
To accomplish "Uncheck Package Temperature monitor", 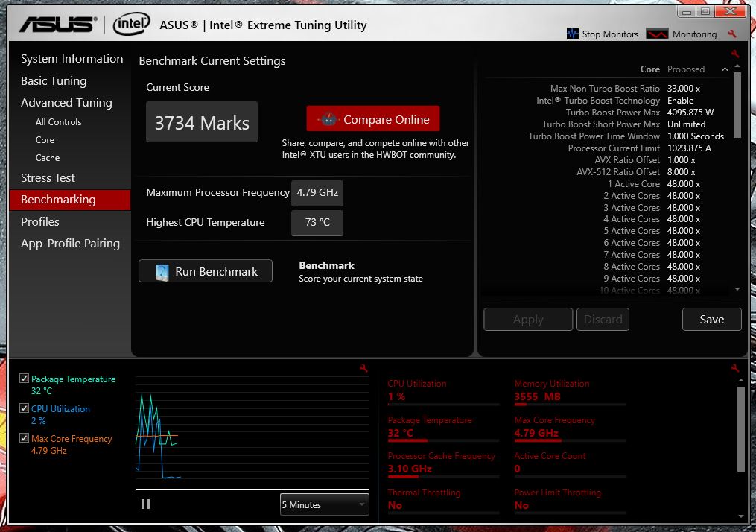I will coord(24,379).
